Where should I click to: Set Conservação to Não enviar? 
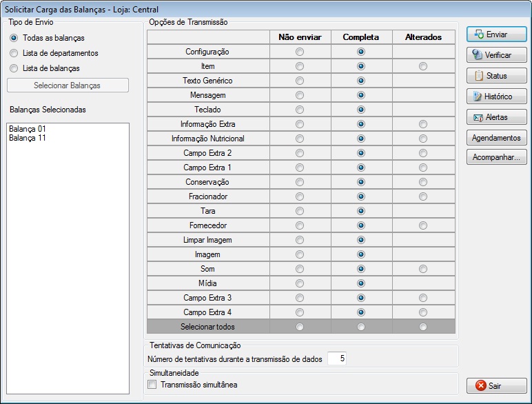click(300, 182)
